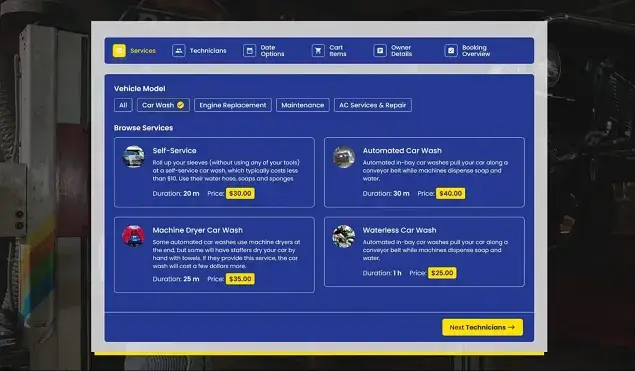Click the yellow Services step icon
The width and height of the screenshot is (635, 371).
[119, 51]
